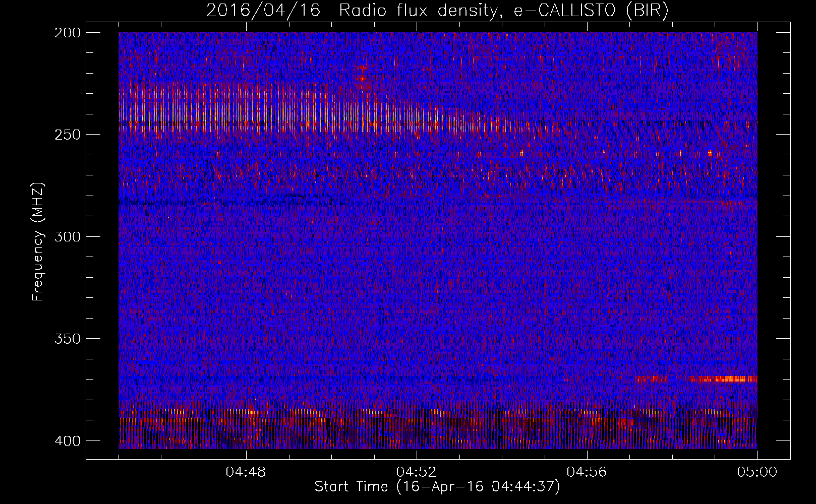Click the 350 frequency tick label
Screen dimensions: 816x504
(67, 339)
